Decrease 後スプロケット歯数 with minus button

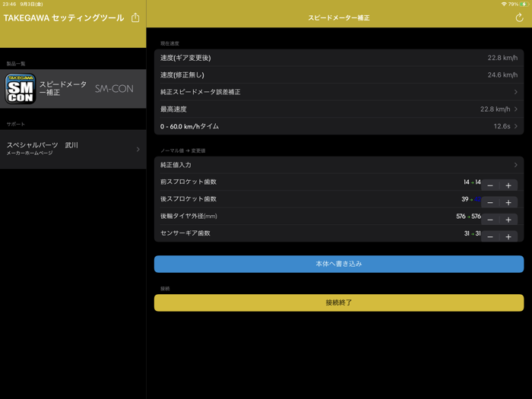(490, 203)
